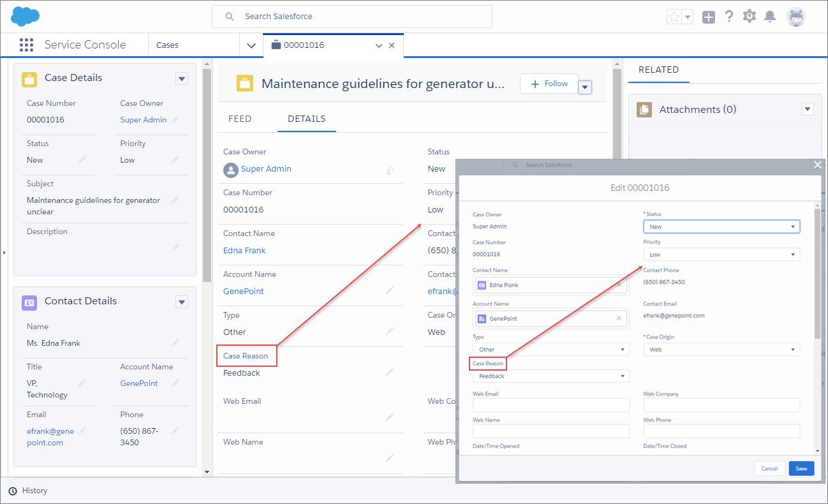This screenshot has width=828, height=504.
Task: Open the Priority dropdown in Edit dialog
Action: [721, 255]
